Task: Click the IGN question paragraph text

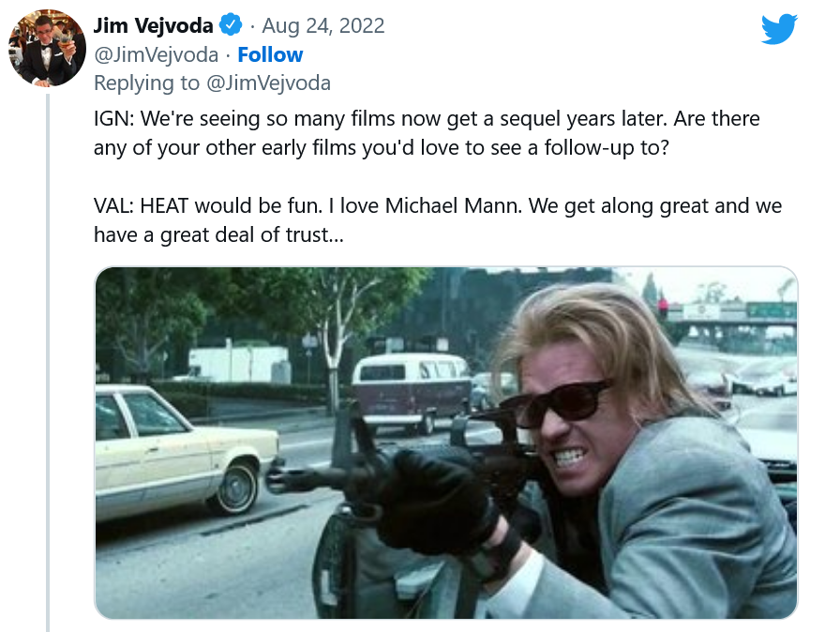Action: tap(427, 133)
